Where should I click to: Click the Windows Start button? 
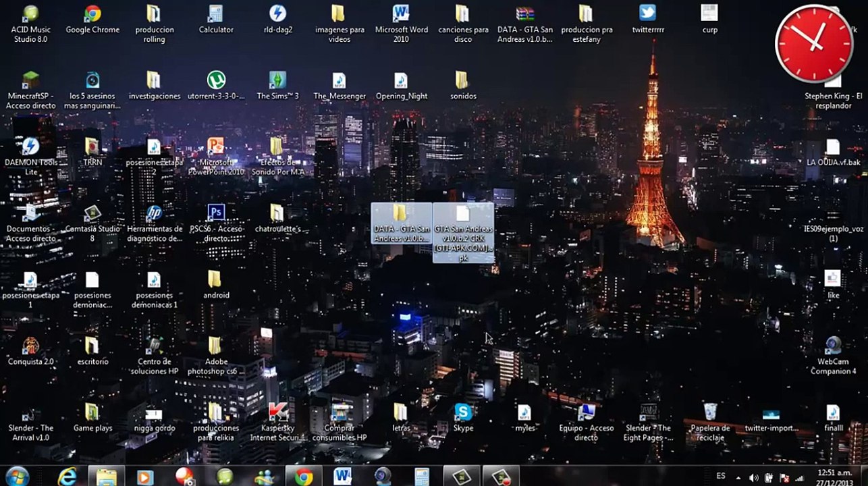click(x=18, y=476)
